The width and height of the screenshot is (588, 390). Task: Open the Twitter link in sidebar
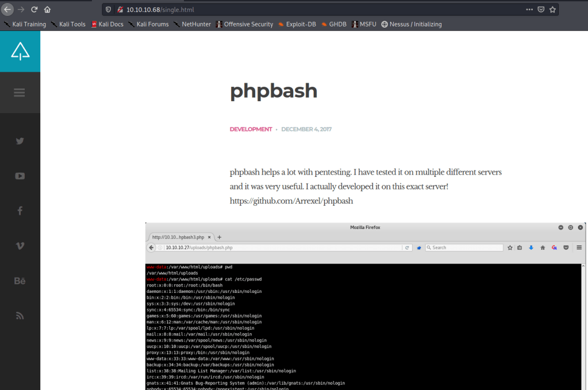(20, 141)
